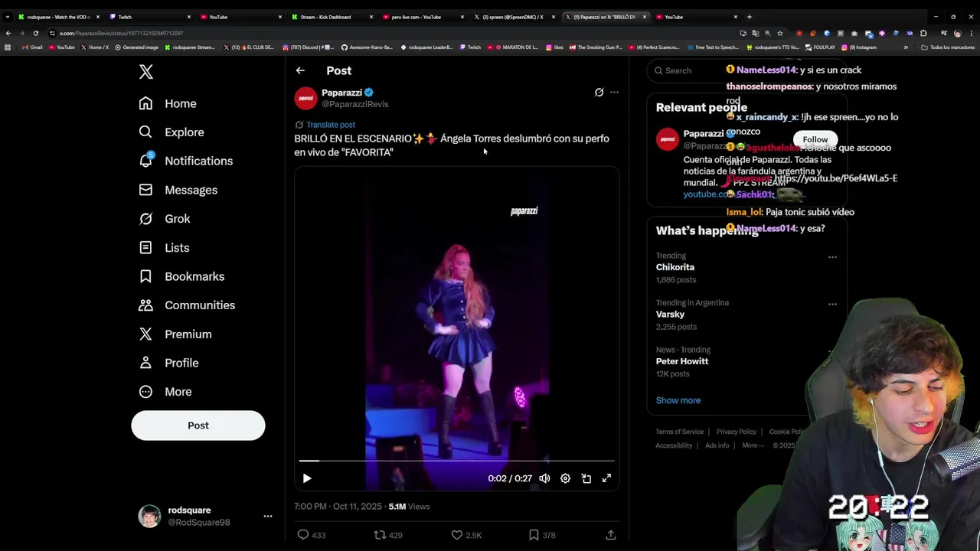Expand footer More menu

click(x=752, y=445)
